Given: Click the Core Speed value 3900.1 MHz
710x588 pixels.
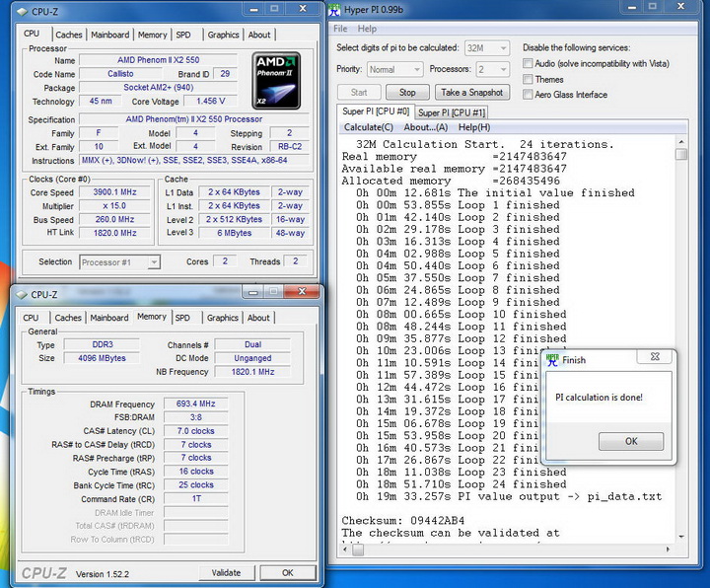Looking at the screenshot, I should (114, 192).
